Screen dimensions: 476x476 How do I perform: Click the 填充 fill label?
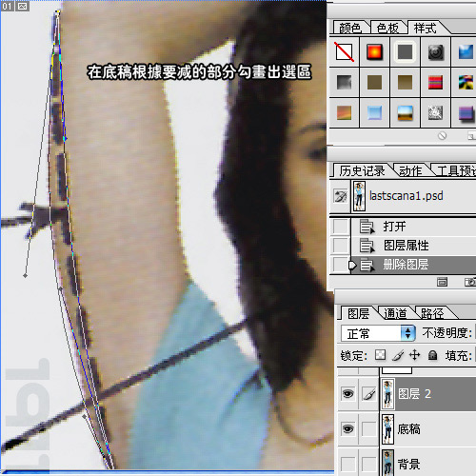[458, 355]
